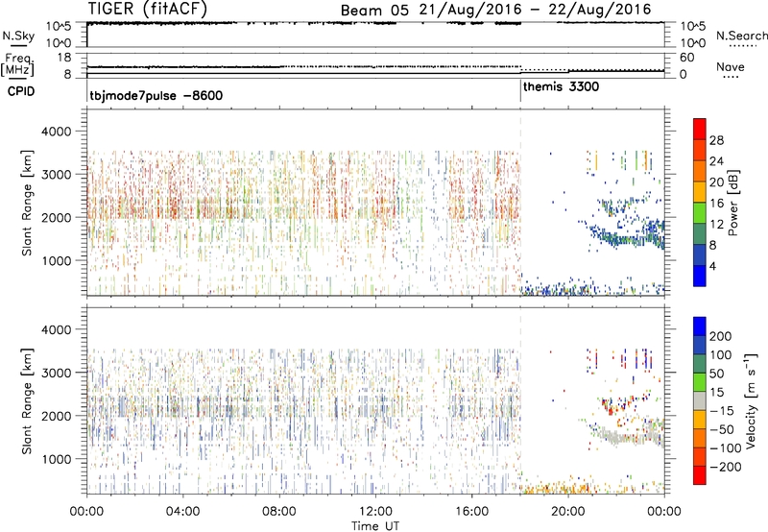Viewport: 768px width, 532px height.
Task: Click the 'Time UT' axis title
Action: (375, 525)
